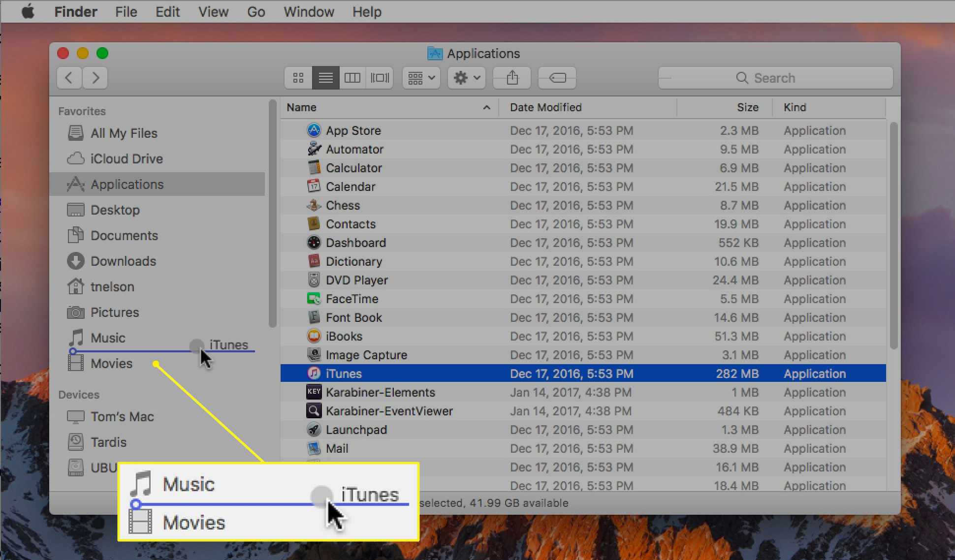Screen dimensions: 955x560
Task: Click 'Jan 14, 2017, 4:38 PM' for Karabiner-Elements
Action: point(571,392)
